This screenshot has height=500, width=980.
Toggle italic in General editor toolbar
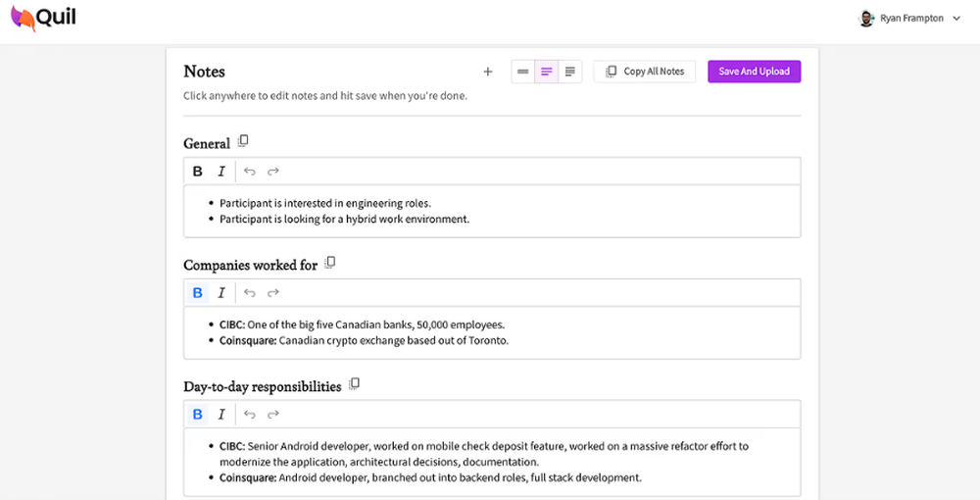pos(221,172)
